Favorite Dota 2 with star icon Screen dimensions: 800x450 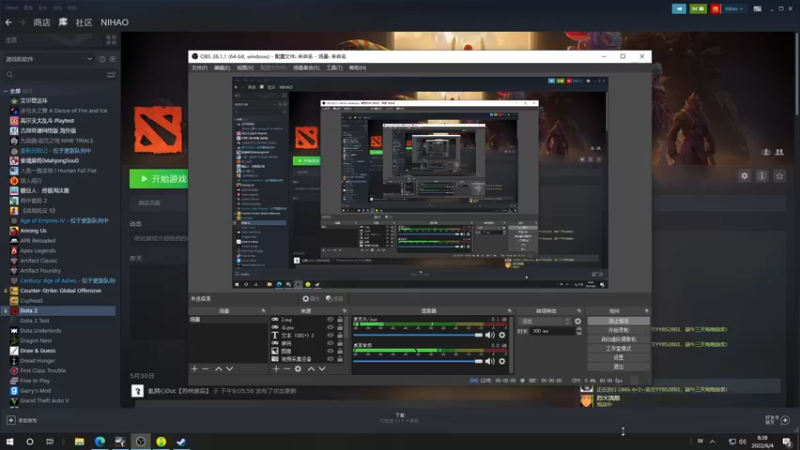[779, 176]
